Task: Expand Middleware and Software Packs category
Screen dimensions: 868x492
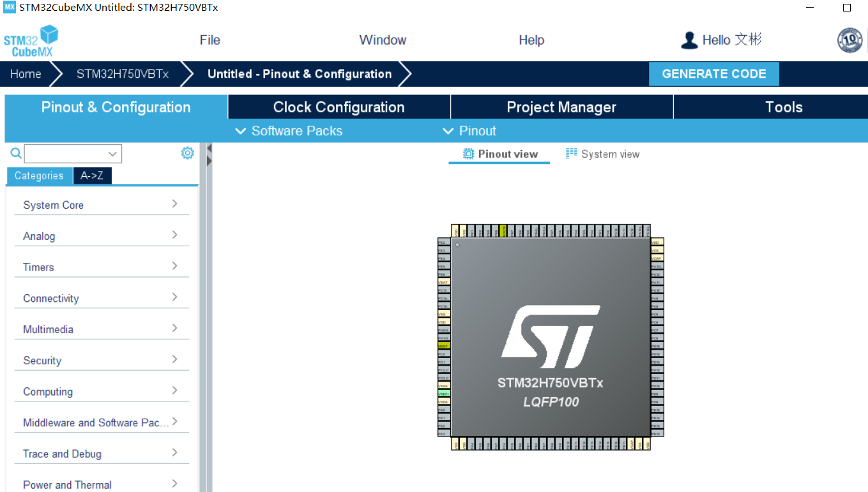Action: pyautogui.click(x=102, y=422)
